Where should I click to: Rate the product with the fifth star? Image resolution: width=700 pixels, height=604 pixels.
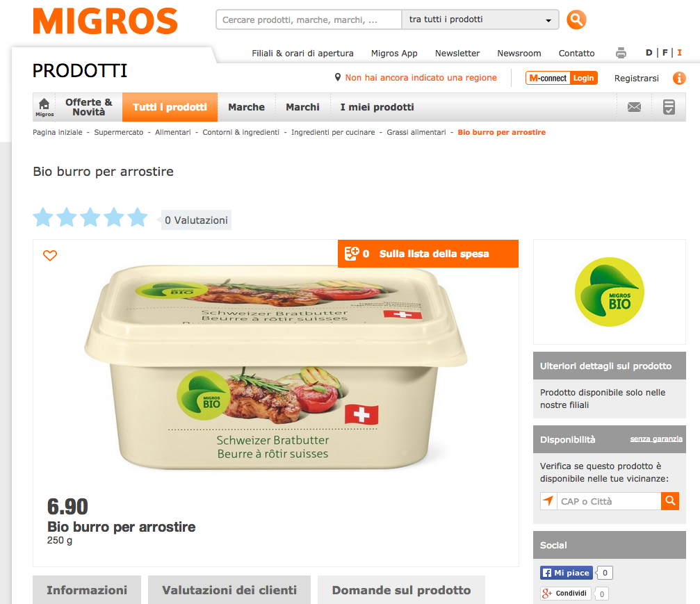(x=137, y=218)
